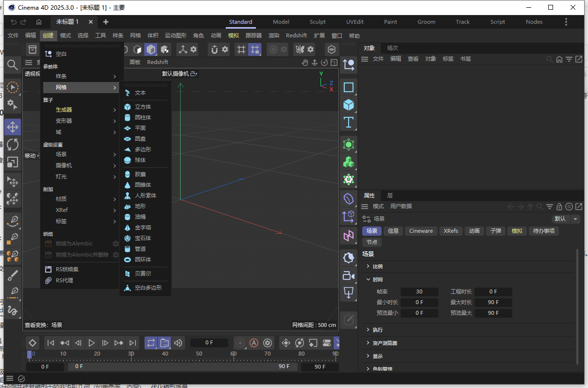Select the magnifier zoom tool in the left panel

pyautogui.click(x=13, y=65)
